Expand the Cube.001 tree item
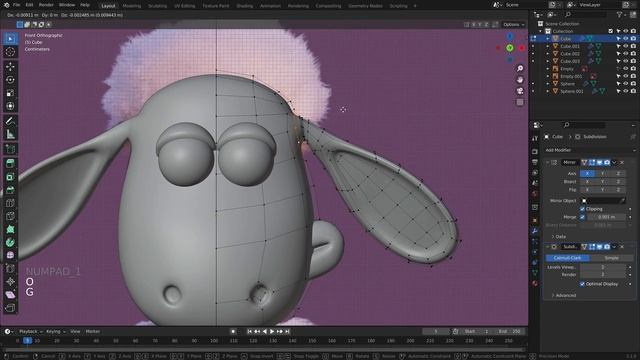640x360 pixels. point(548,47)
